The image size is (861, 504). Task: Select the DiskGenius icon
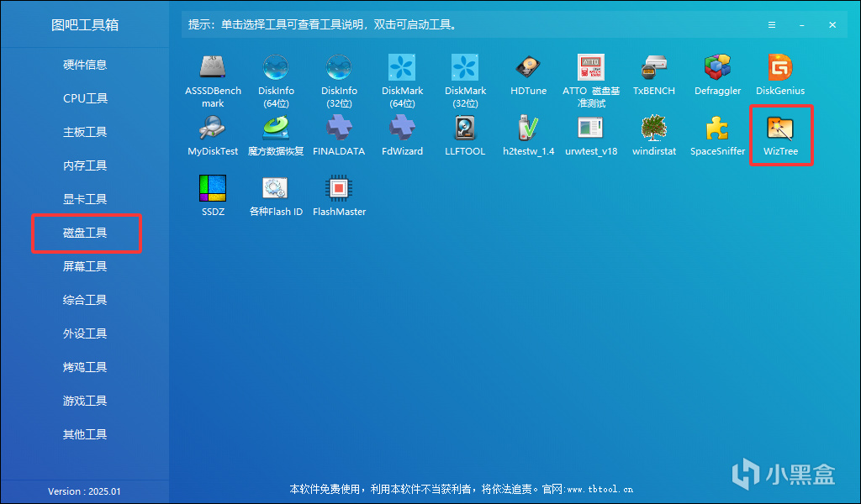(x=780, y=67)
